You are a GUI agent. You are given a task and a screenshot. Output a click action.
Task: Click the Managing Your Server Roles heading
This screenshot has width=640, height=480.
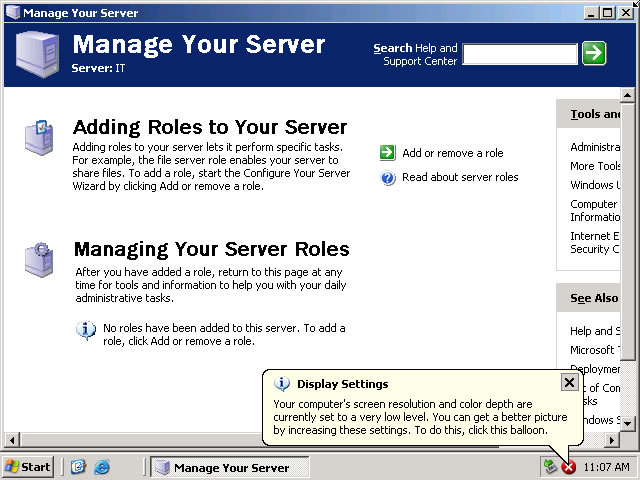[211, 249]
